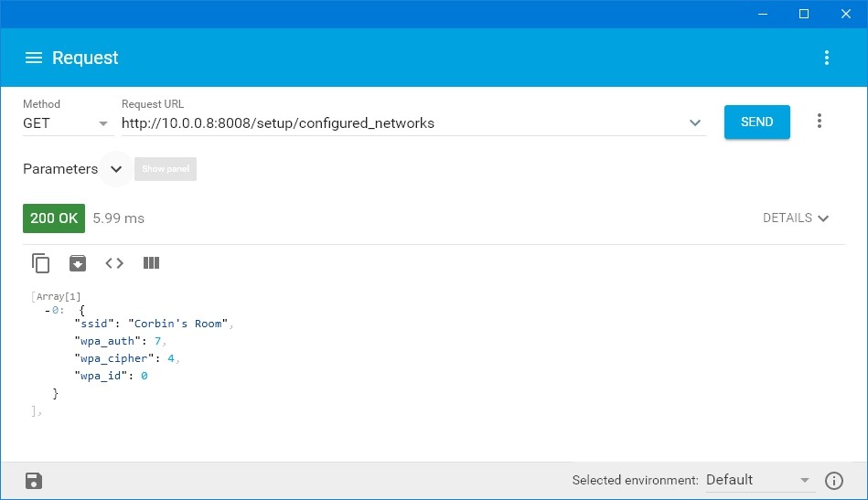This screenshot has width=868, height=500.
Task: Open request options menu beside SEND
Action: click(x=820, y=122)
